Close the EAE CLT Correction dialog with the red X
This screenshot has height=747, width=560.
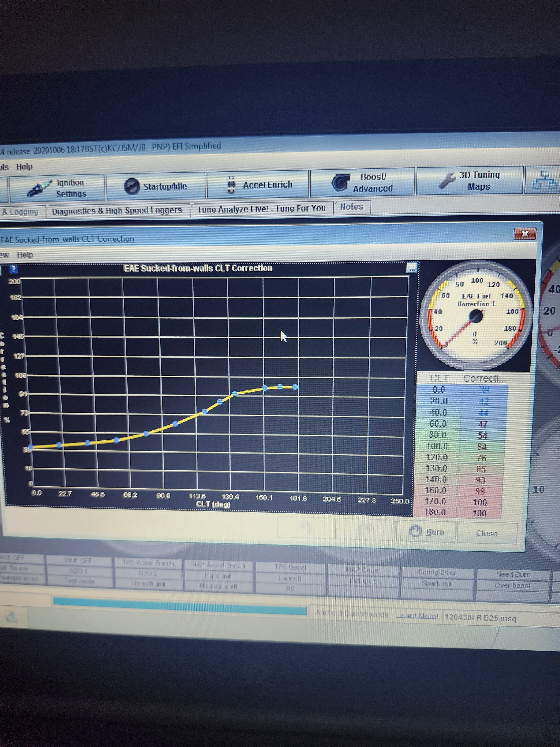coord(525,234)
